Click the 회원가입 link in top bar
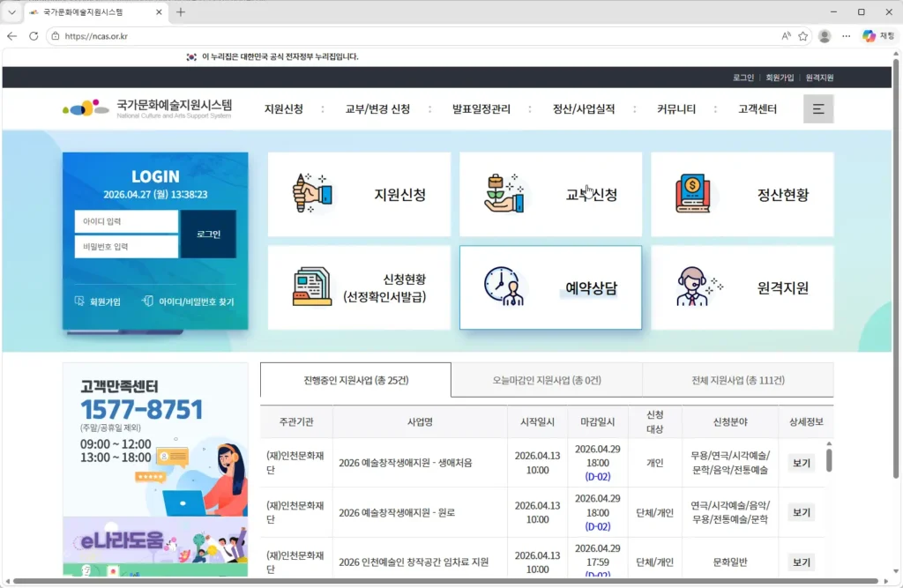 [x=780, y=78]
